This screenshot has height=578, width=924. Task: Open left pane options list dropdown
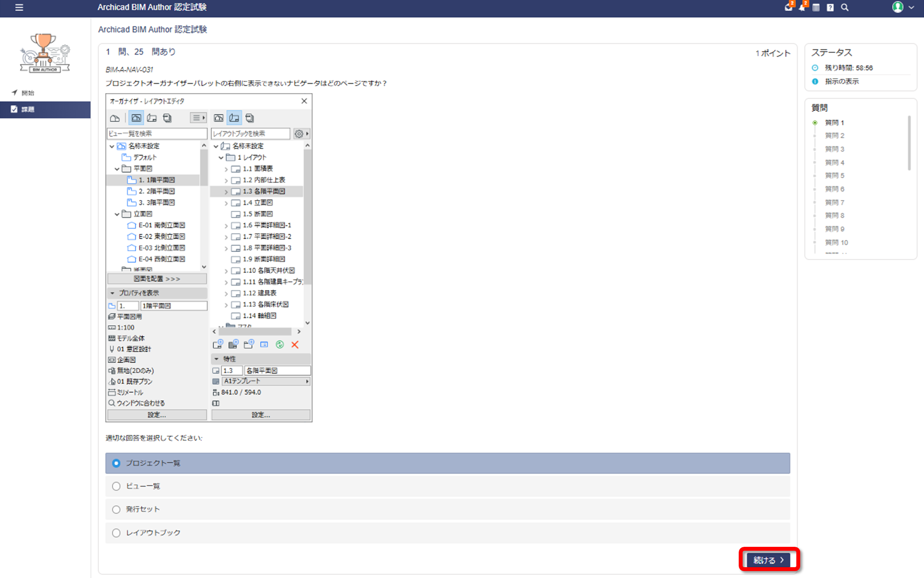pyautogui.click(x=198, y=118)
